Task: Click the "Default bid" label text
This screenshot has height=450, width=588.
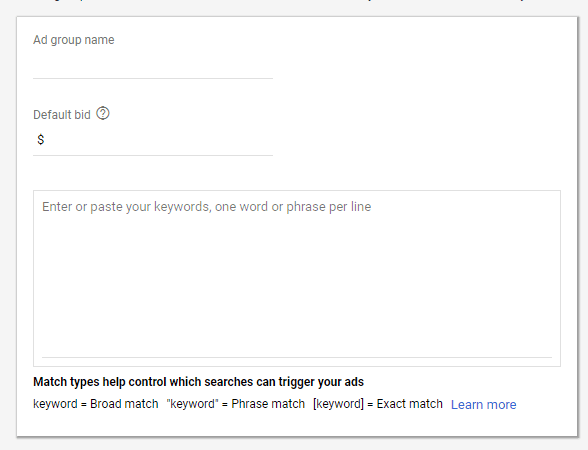Action: [62, 115]
